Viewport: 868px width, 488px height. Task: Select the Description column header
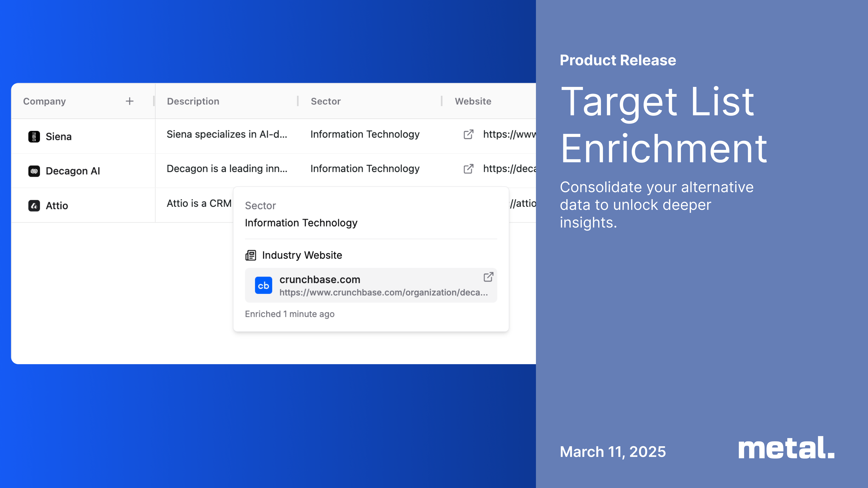193,101
